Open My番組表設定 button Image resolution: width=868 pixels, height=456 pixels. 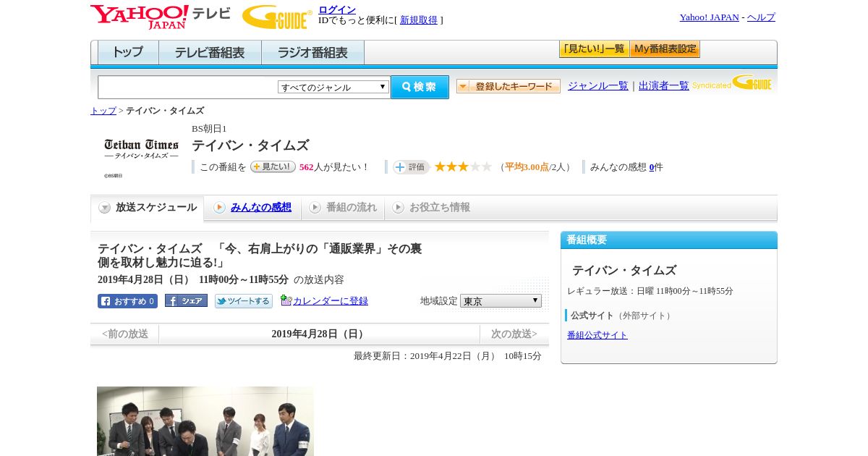click(665, 49)
